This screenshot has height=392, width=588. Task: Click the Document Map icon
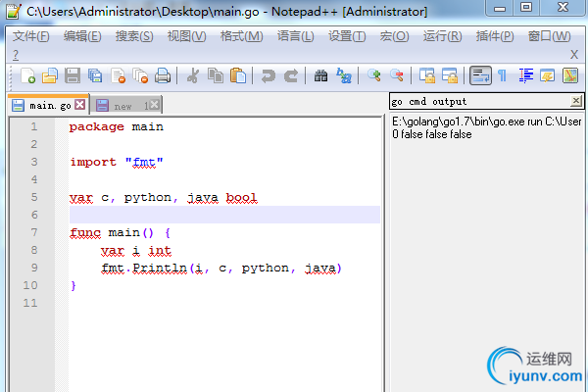click(570, 75)
